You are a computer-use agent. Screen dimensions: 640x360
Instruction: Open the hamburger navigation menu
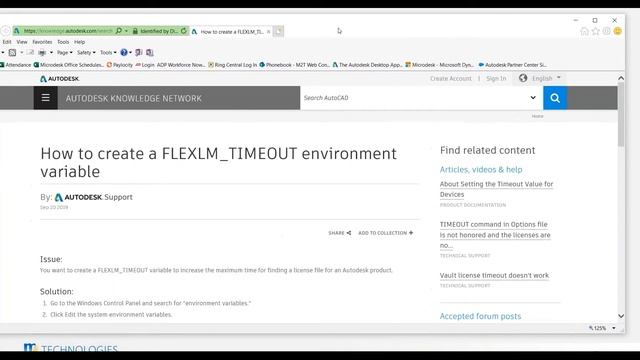(45, 98)
